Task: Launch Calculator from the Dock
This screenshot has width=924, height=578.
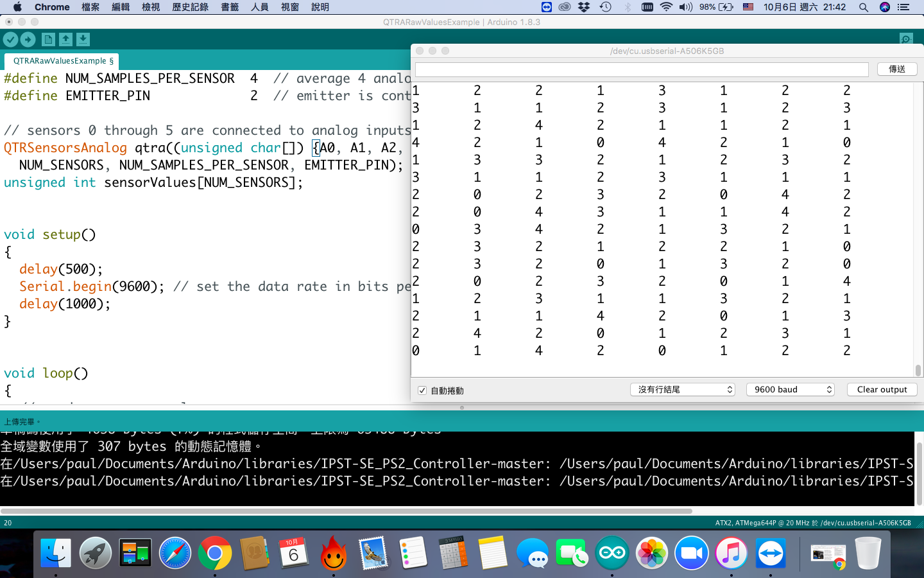Action: 453,553
